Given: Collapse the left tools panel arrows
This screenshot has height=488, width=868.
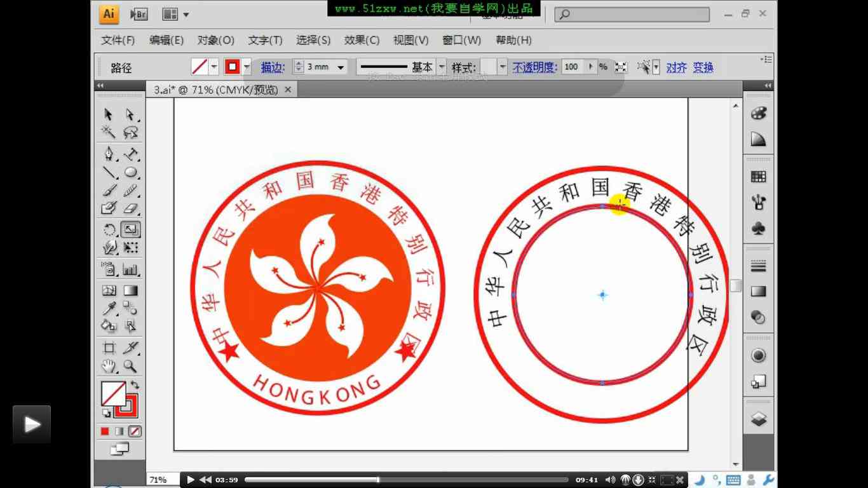Looking at the screenshot, I should pyautogui.click(x=100, y=86).
